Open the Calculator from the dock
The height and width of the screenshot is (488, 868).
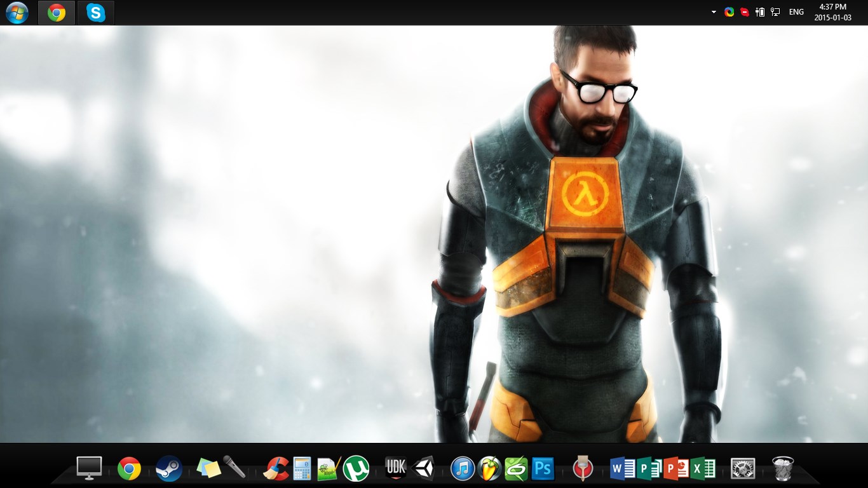[302, 469]
